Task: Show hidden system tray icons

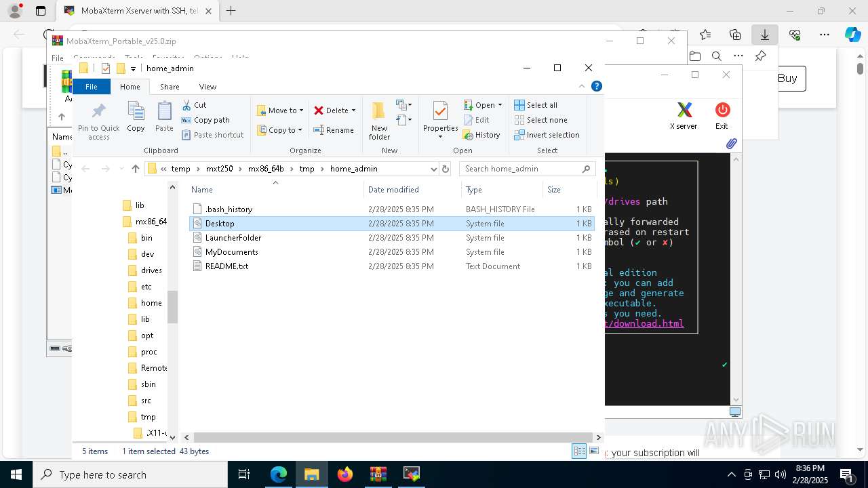Action: pos(731,474)
